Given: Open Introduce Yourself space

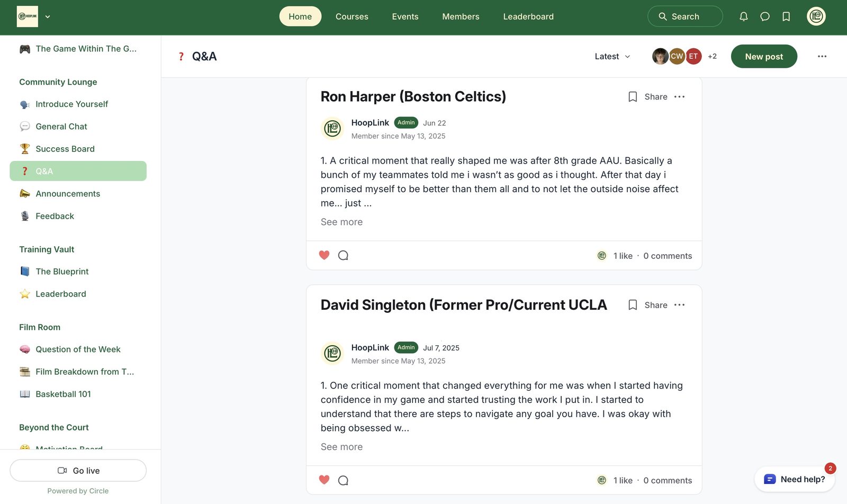Looking at the screenshot, I should pyautogui.click(x=78, y=104).
